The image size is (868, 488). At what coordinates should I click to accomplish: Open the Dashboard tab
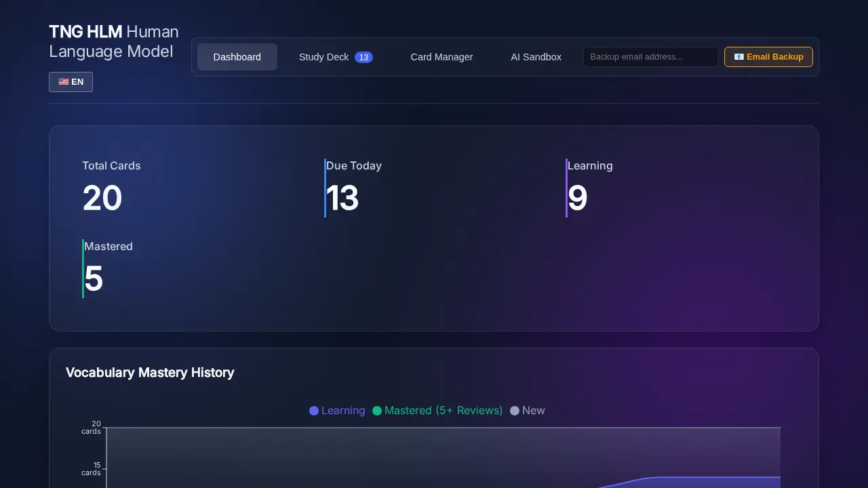[237, 57]
